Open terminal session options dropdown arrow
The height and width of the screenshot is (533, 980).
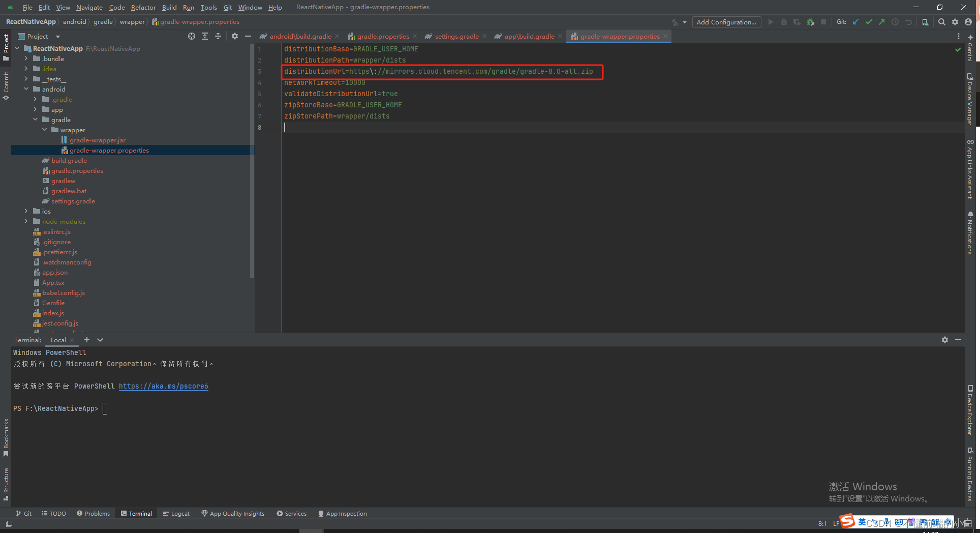pos(100,340)
